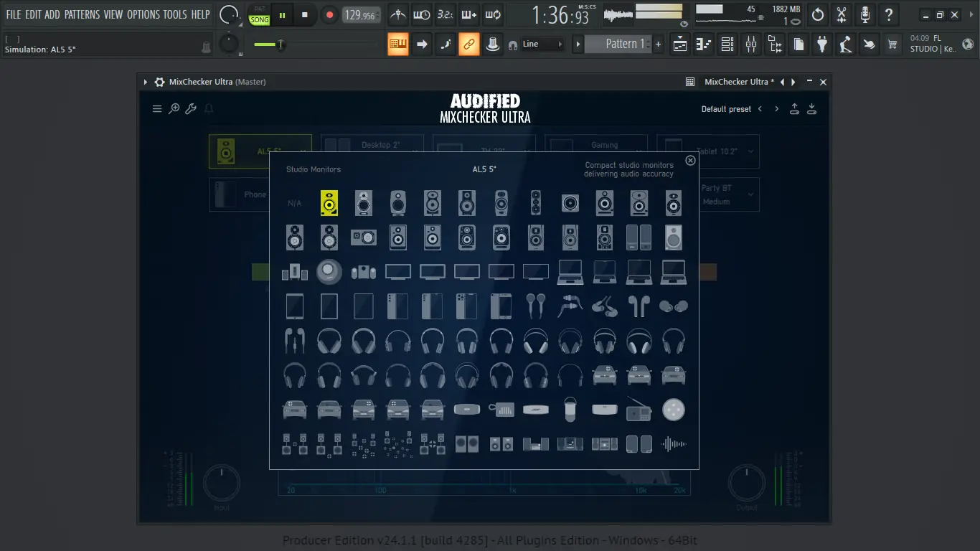The width and height of the screenshot is (980, 551).
Task: Expand the plugin window options arrow
Action: (x=146, y=82)
